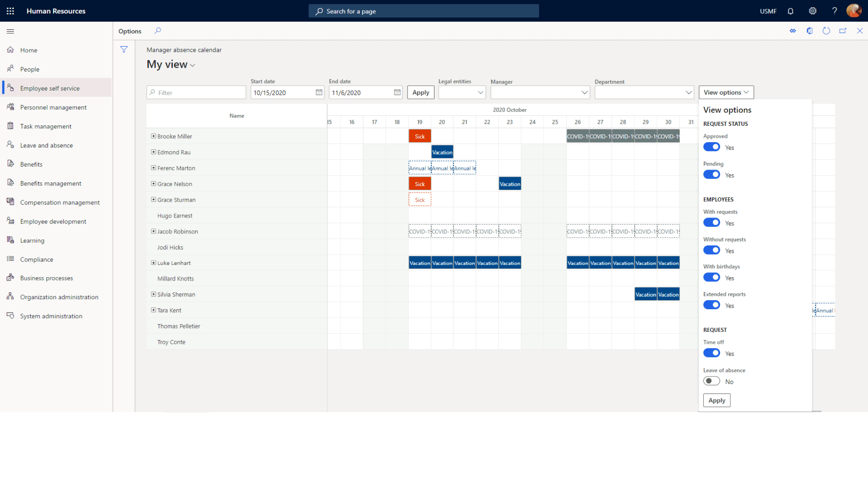Expand Brooke Miller's row
This screenshot has height=487, width=868.
point(154,136)
